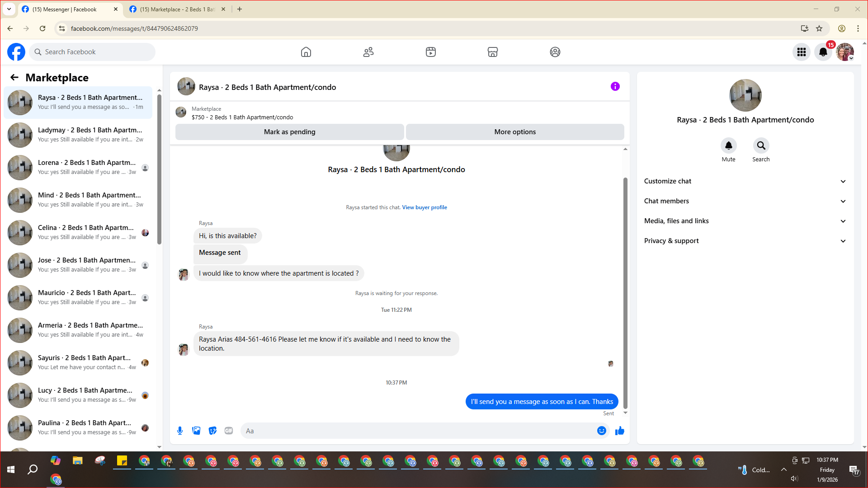Click Mark as pending button

(289, 132)
